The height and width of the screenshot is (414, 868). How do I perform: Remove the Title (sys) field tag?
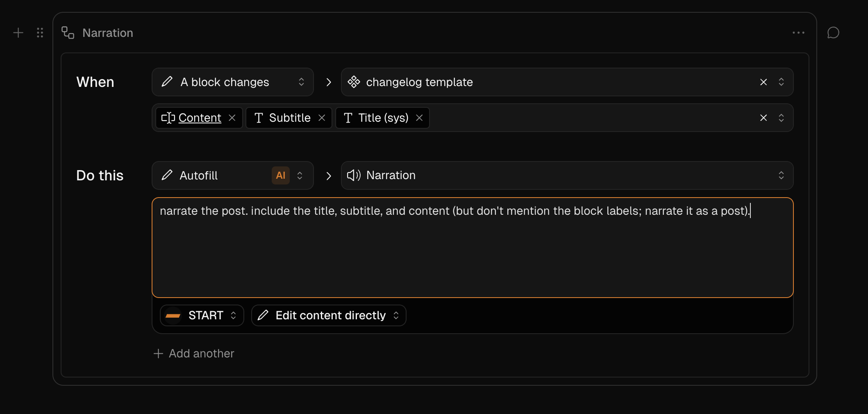pyautogui.click(x=419, y=118)
